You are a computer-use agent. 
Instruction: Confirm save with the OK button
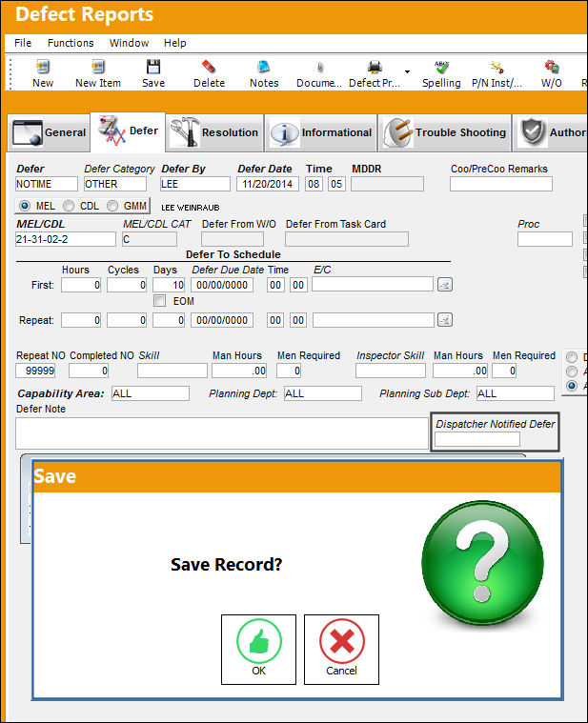coord(258,650)
